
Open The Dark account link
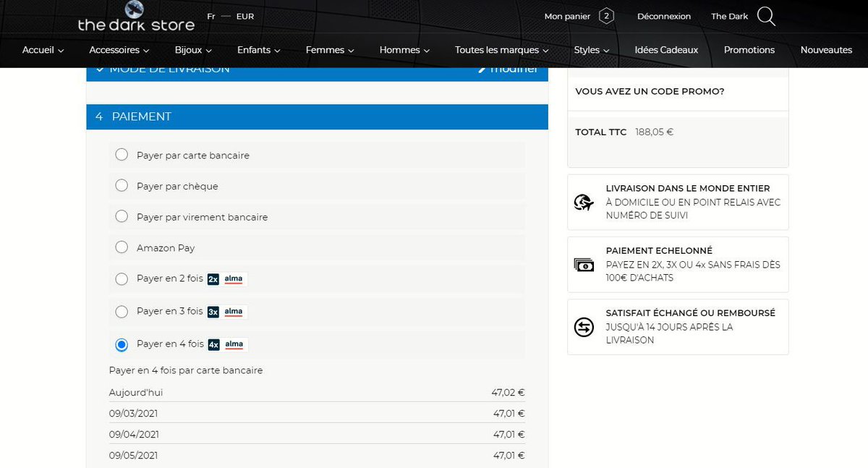(729, 16)
